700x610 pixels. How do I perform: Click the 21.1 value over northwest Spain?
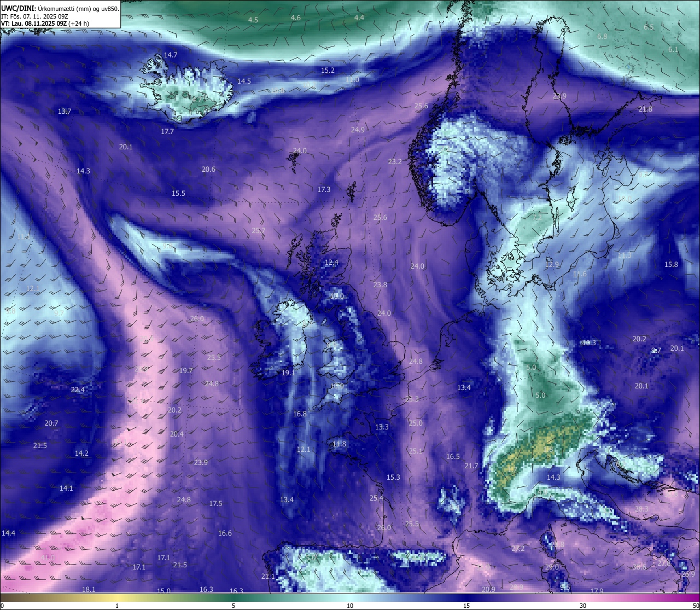point(268,577)
